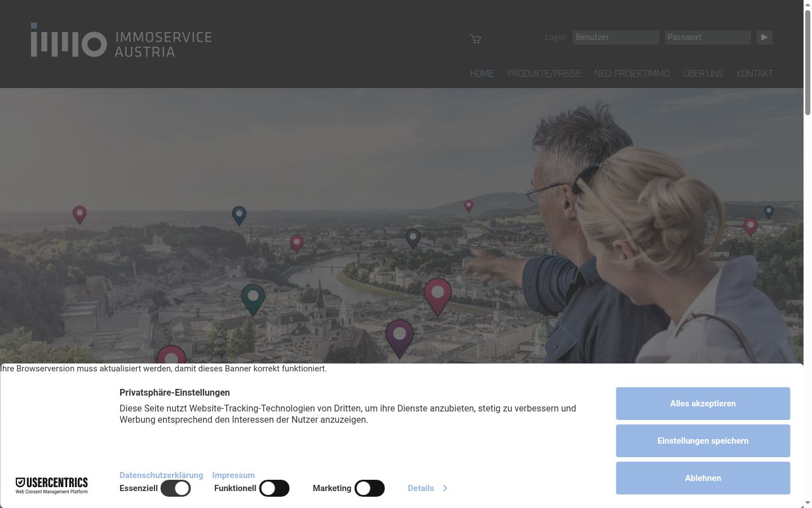The image size is (812, 508).
Task: Click the Ablehnen button
Action: pyautogui.click(x=703, y=478)
